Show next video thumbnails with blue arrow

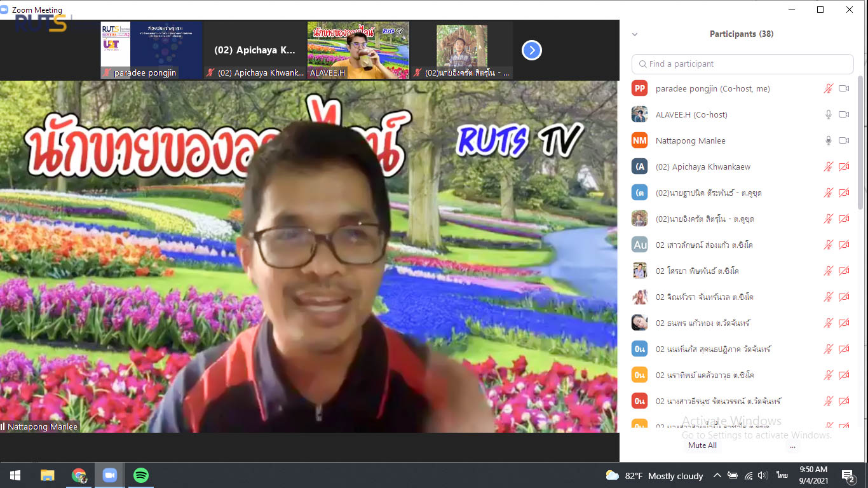(532, 50)
